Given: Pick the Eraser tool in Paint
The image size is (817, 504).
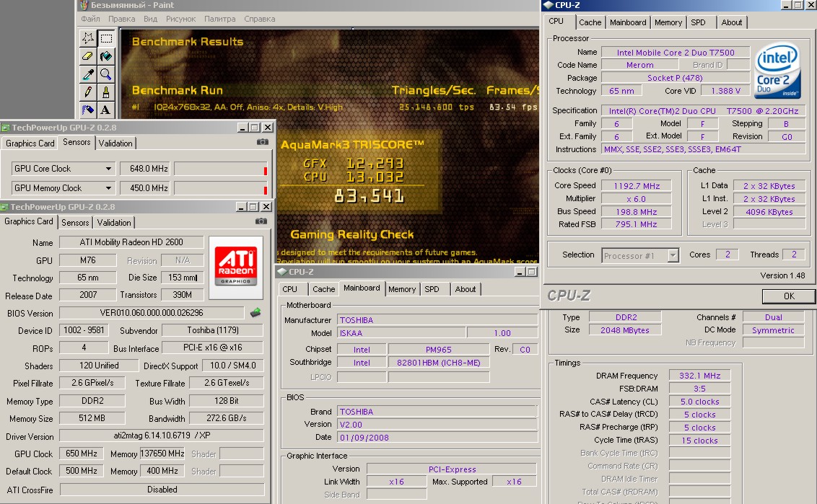Looking at the screenshot, I should [x=87, y=56].
